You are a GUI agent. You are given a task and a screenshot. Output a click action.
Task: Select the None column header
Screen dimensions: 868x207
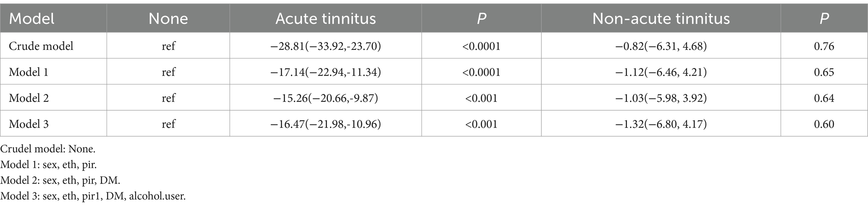click(168, 18)
